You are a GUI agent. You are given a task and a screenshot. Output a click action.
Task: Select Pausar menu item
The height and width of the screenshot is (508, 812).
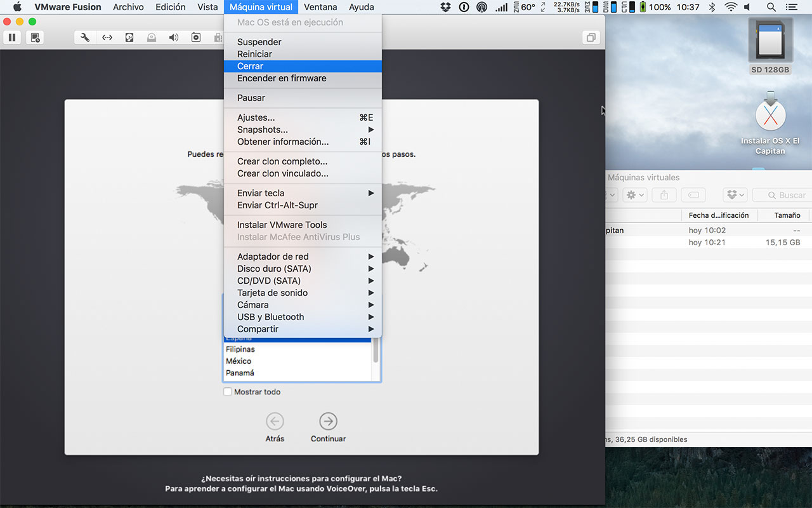[x=303, y=98]
